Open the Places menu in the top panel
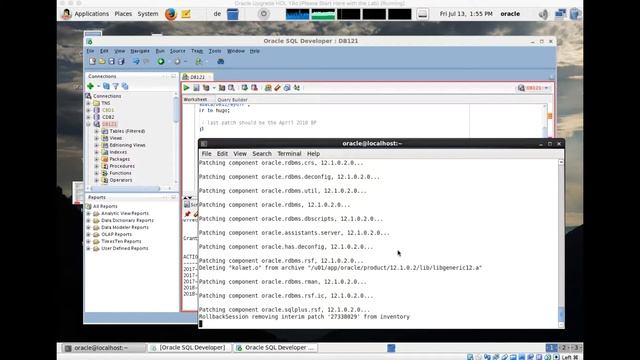The image size is (640, 360). click(x=123, y=14)
